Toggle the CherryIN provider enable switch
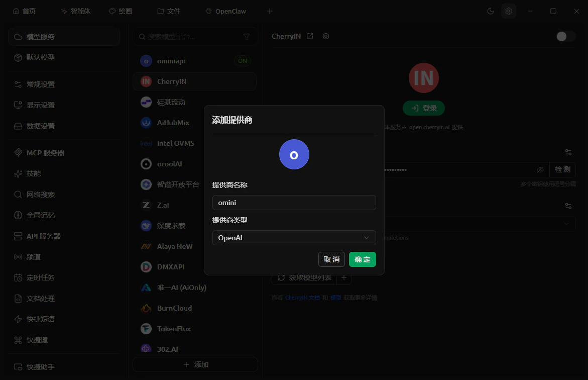Image resolution: width=588 pixels, height=380 pixels. tap(566, 36)
